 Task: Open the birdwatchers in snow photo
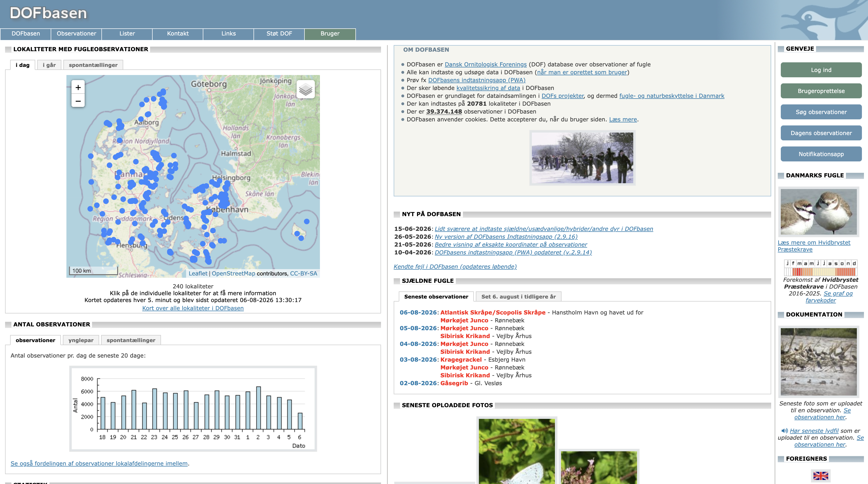click(582, 158)
